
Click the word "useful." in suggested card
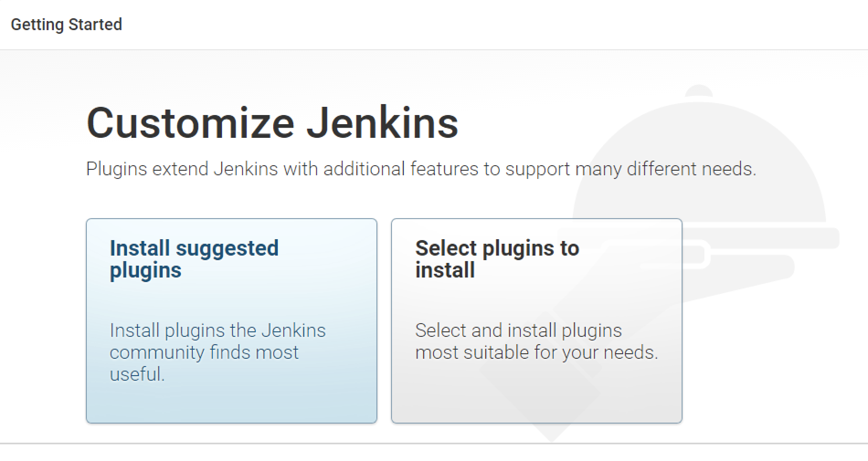[137, 374]
